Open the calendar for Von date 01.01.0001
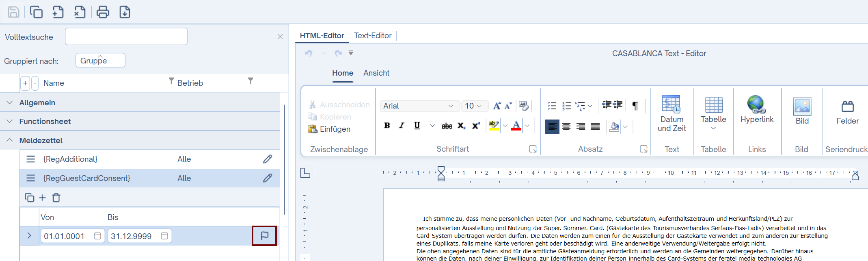 (97, 236)
